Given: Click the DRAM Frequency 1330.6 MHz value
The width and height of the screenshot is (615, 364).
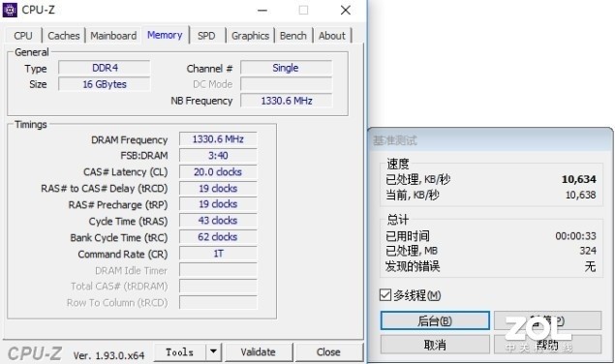Looking at the screenshot, I should coord(218,139).
